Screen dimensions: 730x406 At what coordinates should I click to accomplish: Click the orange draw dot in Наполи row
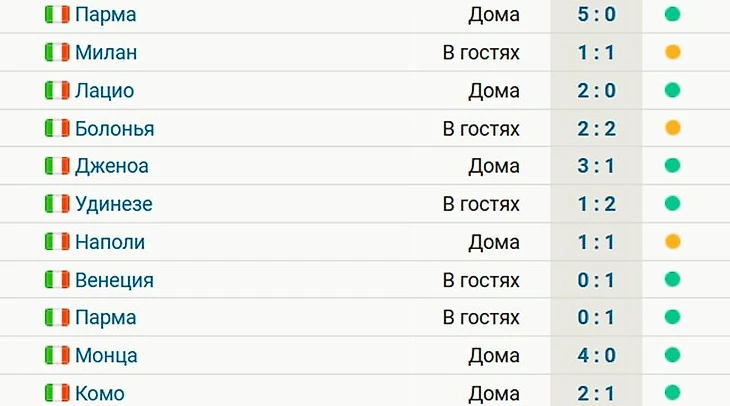click(x=673, y=242)
